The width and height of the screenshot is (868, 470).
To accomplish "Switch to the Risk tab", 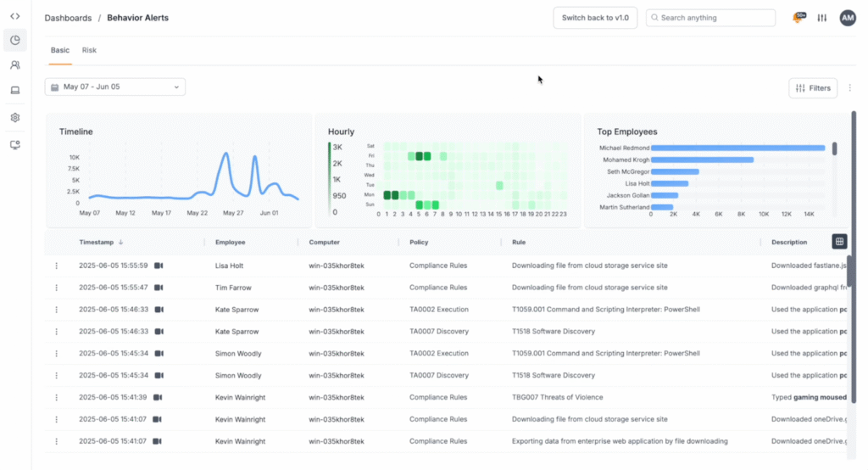I will pos(89,50).
